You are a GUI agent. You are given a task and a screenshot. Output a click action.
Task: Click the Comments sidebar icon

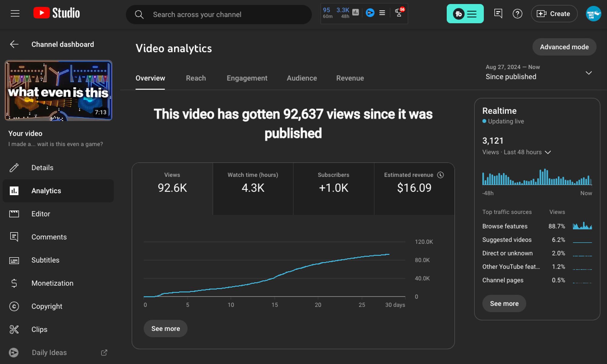14,237
